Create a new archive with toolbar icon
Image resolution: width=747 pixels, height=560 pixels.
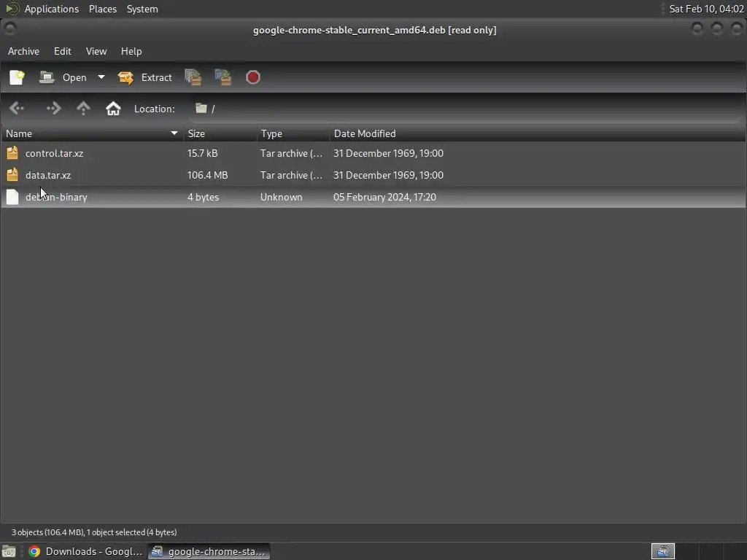[18, 77]
